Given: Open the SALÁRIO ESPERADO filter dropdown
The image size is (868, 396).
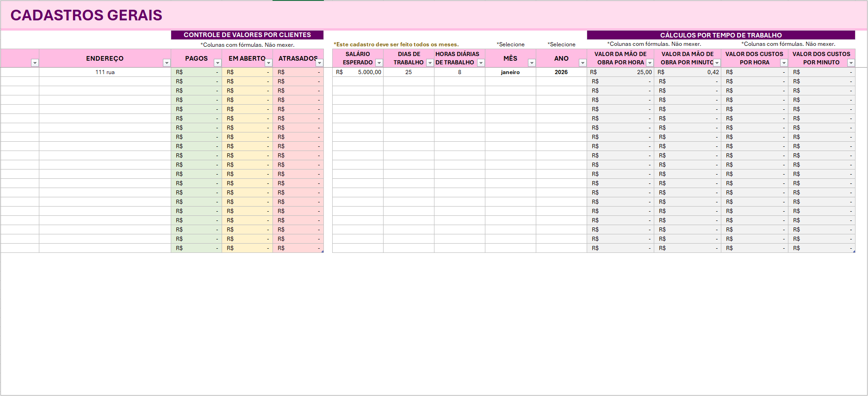Looking at the screenshot, I should click(379, 63).
